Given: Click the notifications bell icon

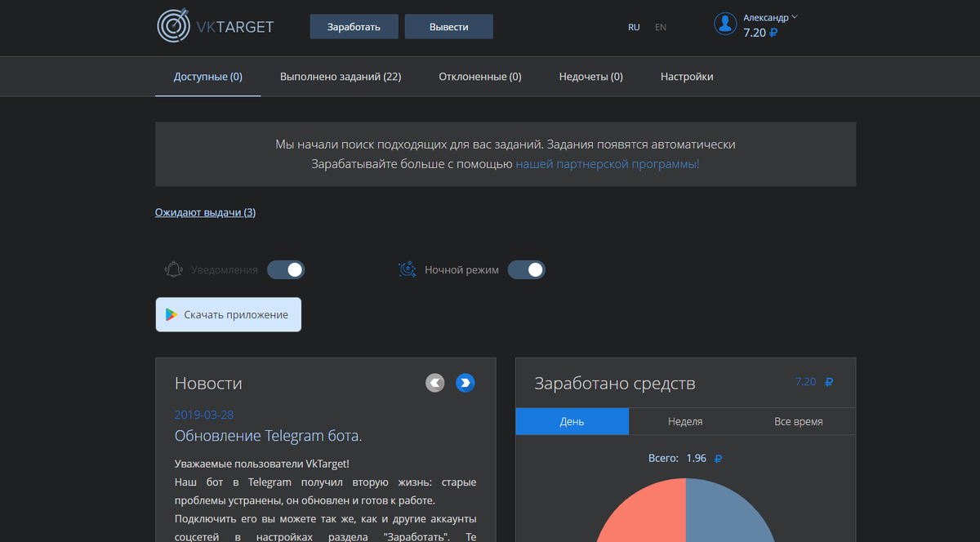Looking at the screenshot, I should coord(173,269).
